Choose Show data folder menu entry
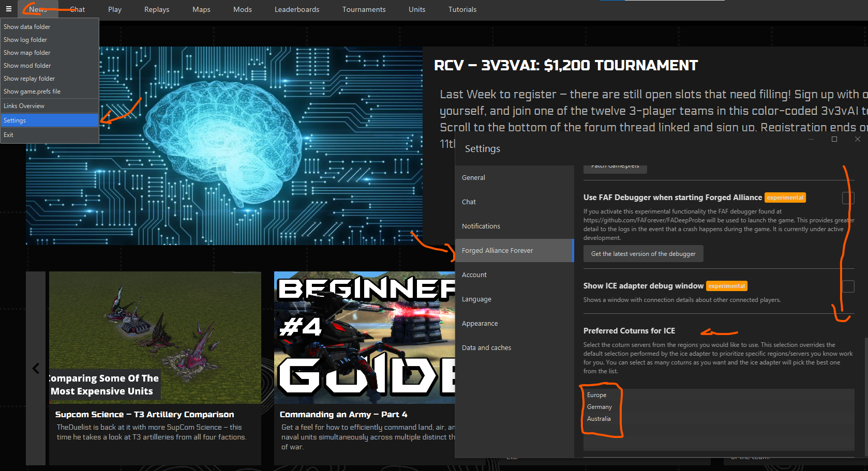This screenshot has height=471, width=868. pos(50,27)
